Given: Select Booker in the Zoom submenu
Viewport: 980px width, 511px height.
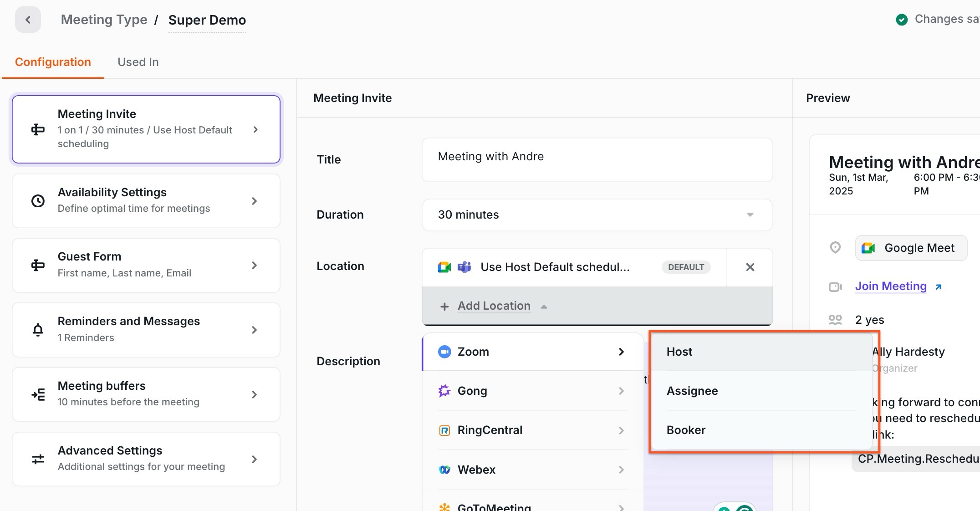Looking at the screenshot, I should 761,430.
